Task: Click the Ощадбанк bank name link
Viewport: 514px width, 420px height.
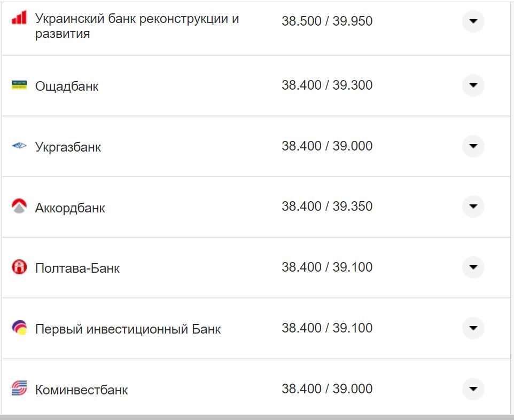Action: click(x=66, y=86)
